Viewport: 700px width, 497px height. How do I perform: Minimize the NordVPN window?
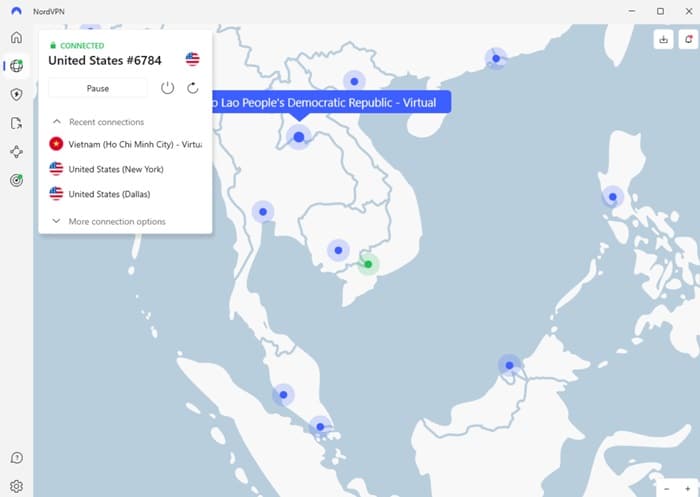632,11
